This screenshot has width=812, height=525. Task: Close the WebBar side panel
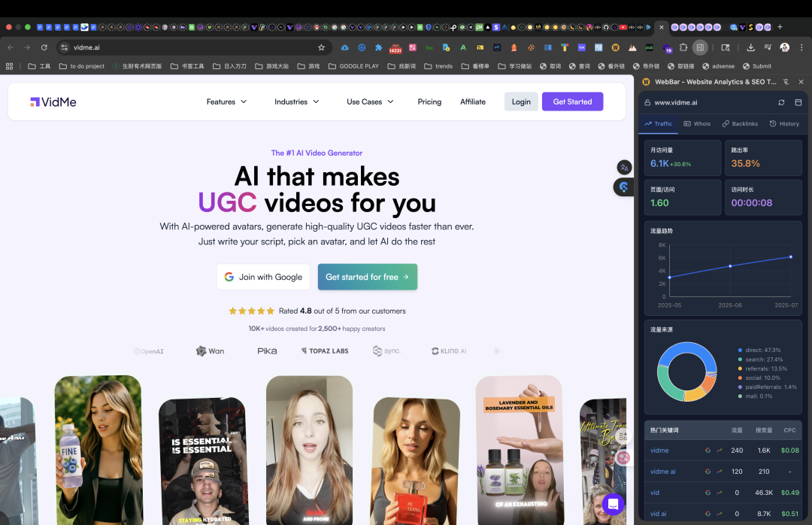pos(801,82)
